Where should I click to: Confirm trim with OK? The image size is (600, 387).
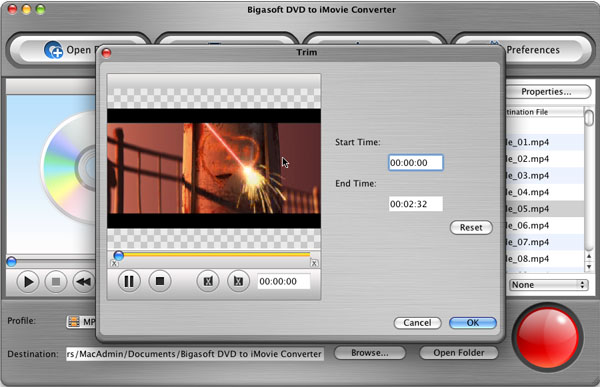tap(473, 323)
